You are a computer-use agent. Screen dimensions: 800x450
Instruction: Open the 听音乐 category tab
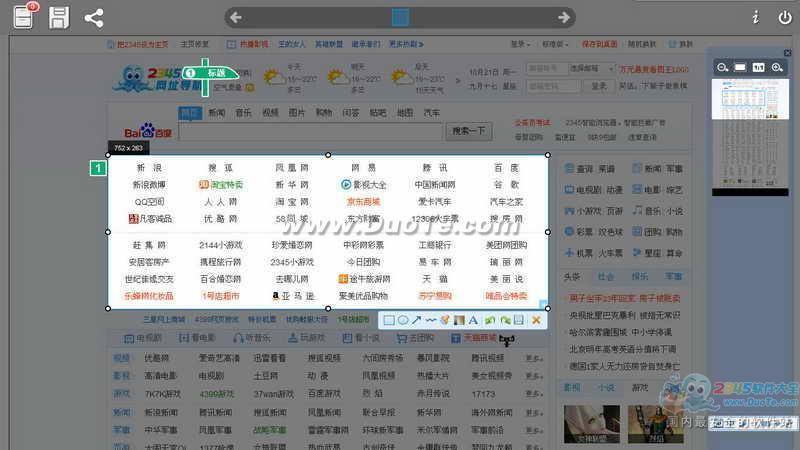tap(253, 338)
